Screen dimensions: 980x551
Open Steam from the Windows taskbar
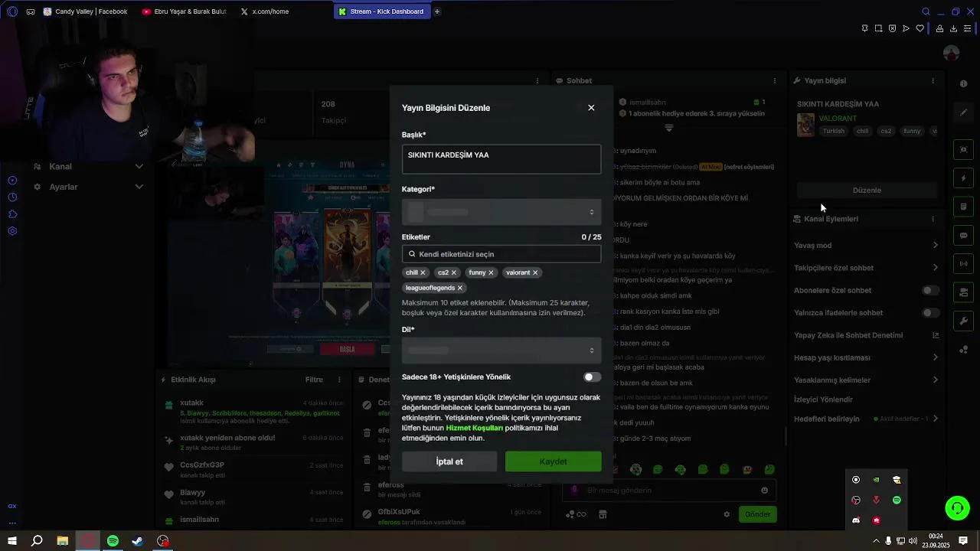click(x=138, y=541)
